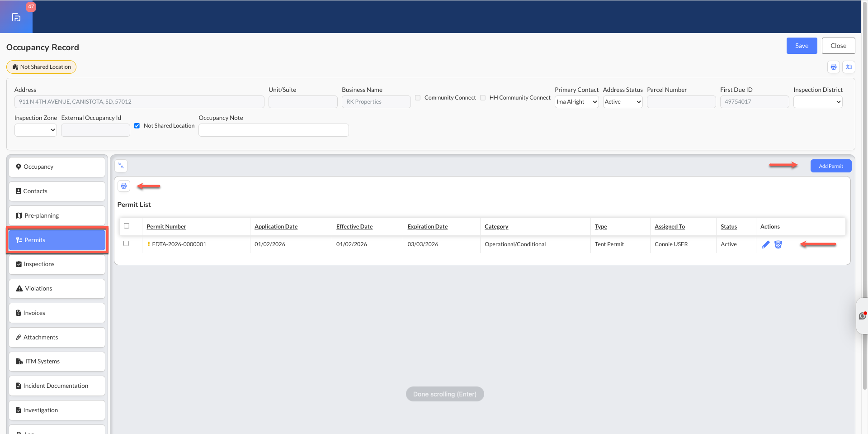
Task: Sort the list by Expiration Date
Action: coord(427,227)
